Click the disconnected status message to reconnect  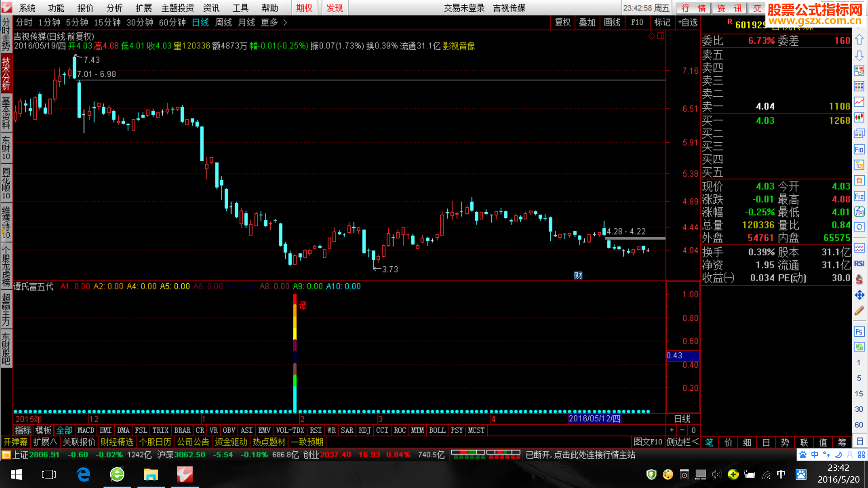(x=580, y=455)
